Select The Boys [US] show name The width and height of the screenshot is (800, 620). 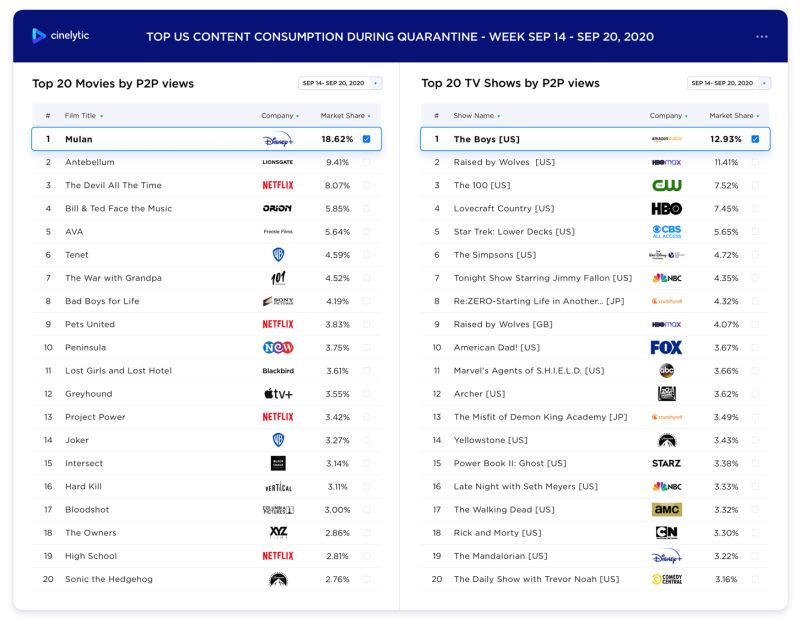pos(487,139)
